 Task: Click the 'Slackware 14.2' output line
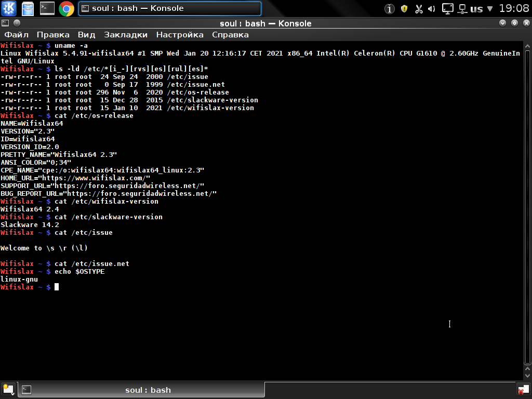click(x=30, y=225)
